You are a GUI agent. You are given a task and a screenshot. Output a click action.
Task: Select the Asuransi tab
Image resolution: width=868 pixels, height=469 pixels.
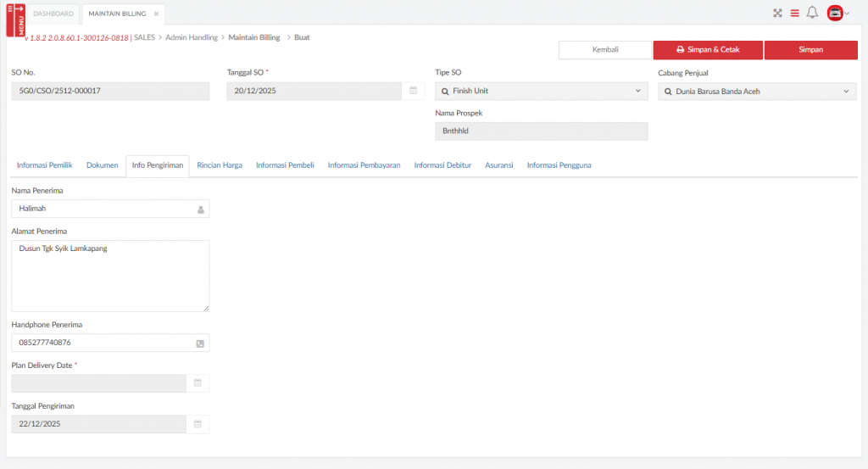498,165
